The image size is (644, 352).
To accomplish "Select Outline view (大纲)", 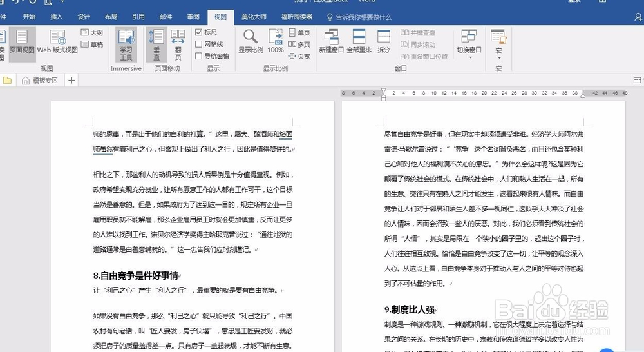I will pos(92,32).
